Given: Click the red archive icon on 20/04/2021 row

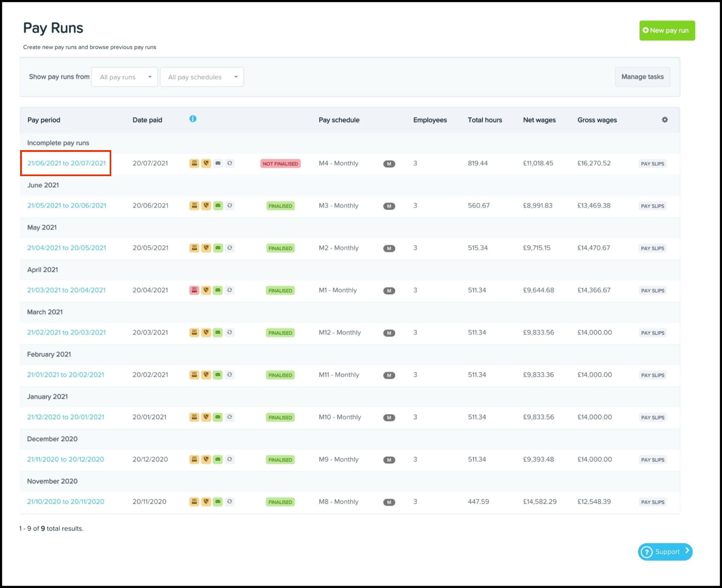Looking at the screenshot, I should click(x=194, y=290).
